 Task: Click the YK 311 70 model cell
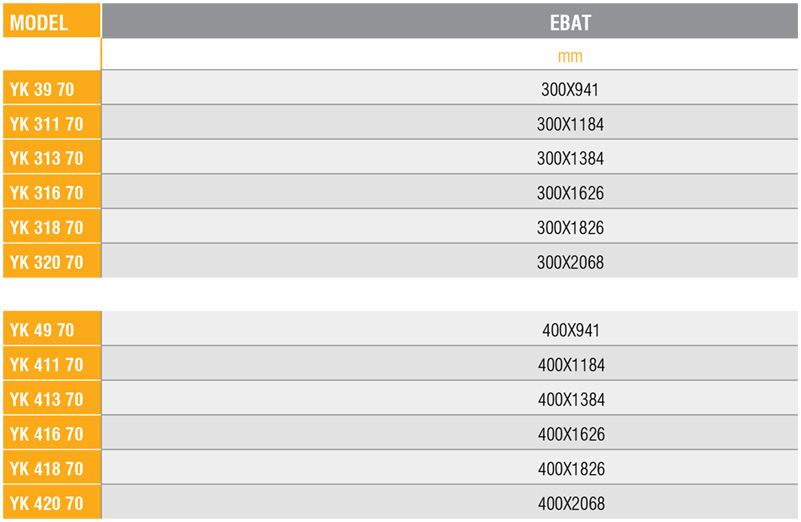(52, 123)
